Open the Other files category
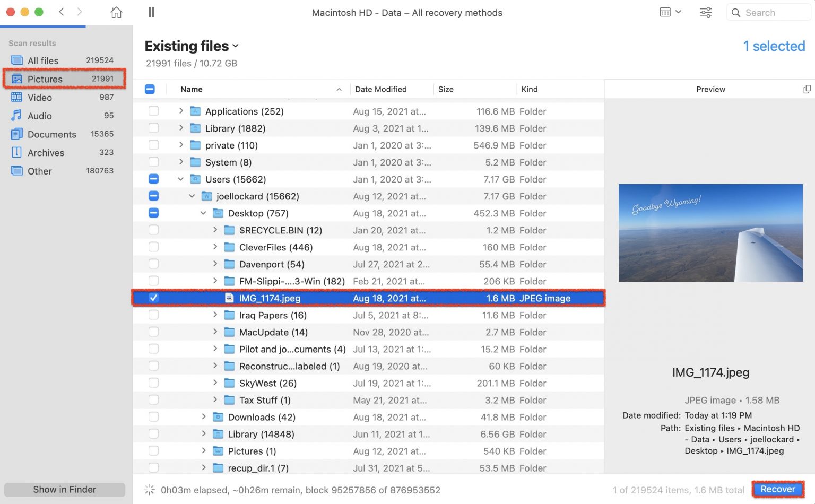 click(x=39, y=171)
